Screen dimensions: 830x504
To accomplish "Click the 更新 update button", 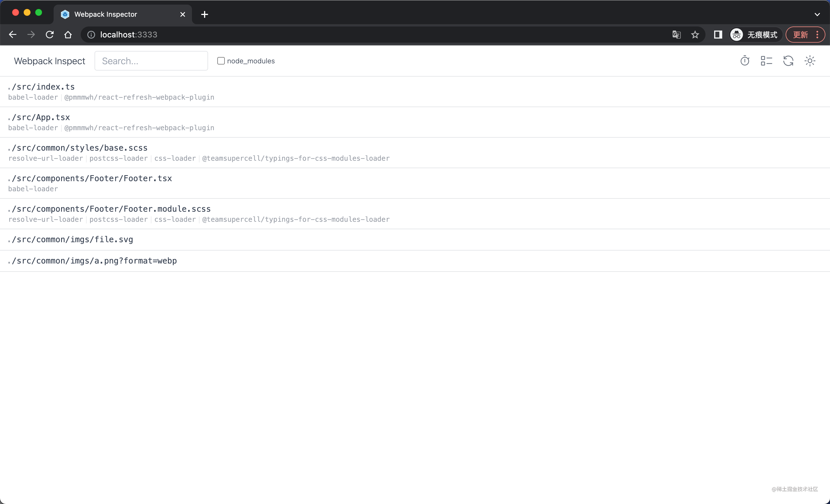I will pyautogui.click(x=805, y=35).
